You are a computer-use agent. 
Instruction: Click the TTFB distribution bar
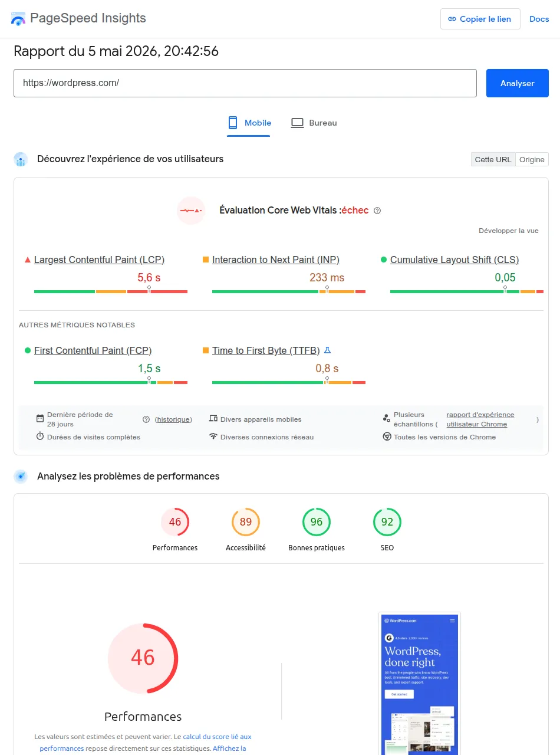pos(289,382)
